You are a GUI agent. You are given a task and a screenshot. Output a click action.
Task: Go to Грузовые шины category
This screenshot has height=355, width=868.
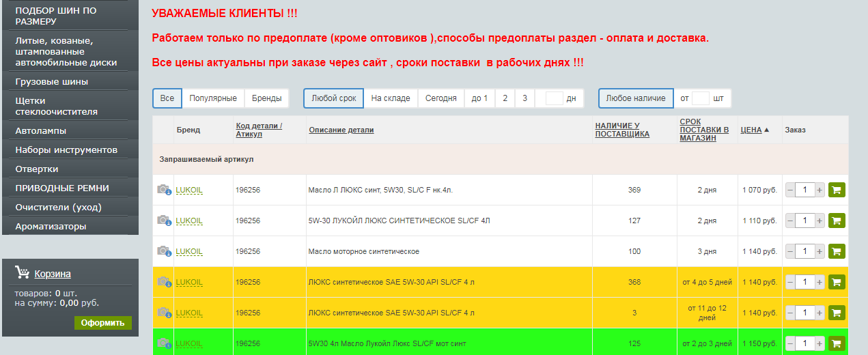click(x=70, y=81)
